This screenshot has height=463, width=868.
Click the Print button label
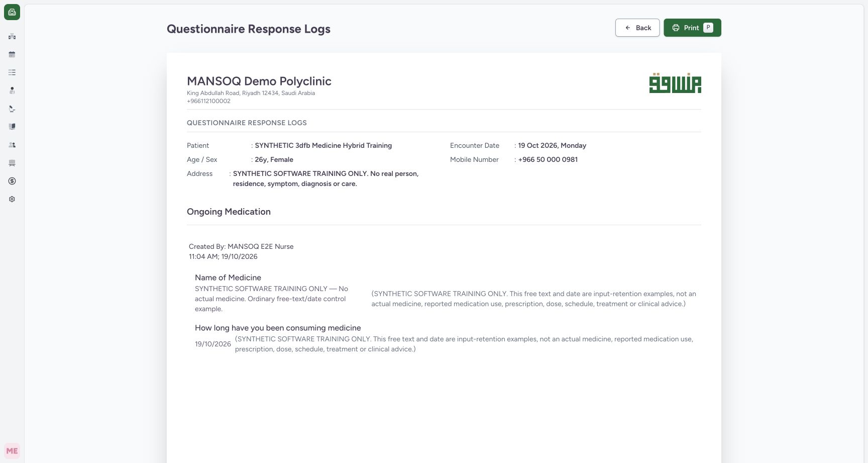tap(691, 28)
